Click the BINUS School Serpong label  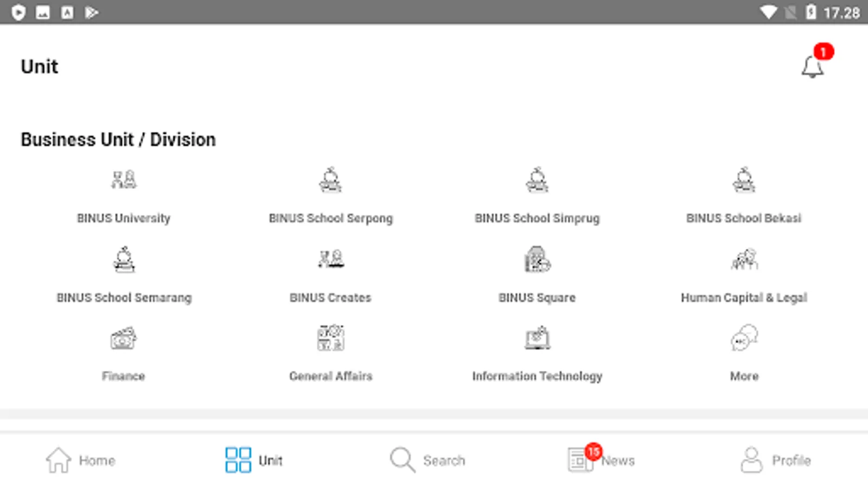(330, 219)
